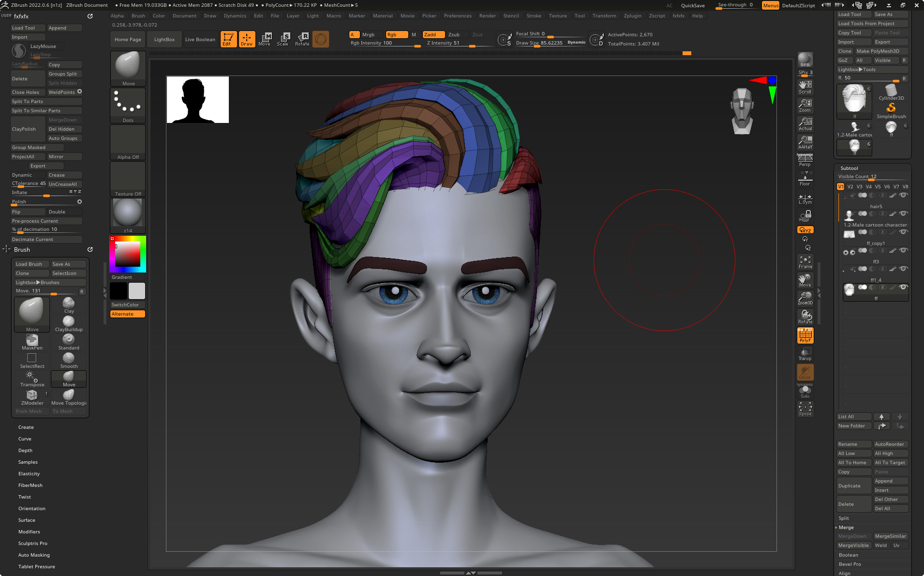Image resolution: width=924 pixels, height=576 pixels.
Task: Expand the Auto Masking section
Action: (34, 555)
